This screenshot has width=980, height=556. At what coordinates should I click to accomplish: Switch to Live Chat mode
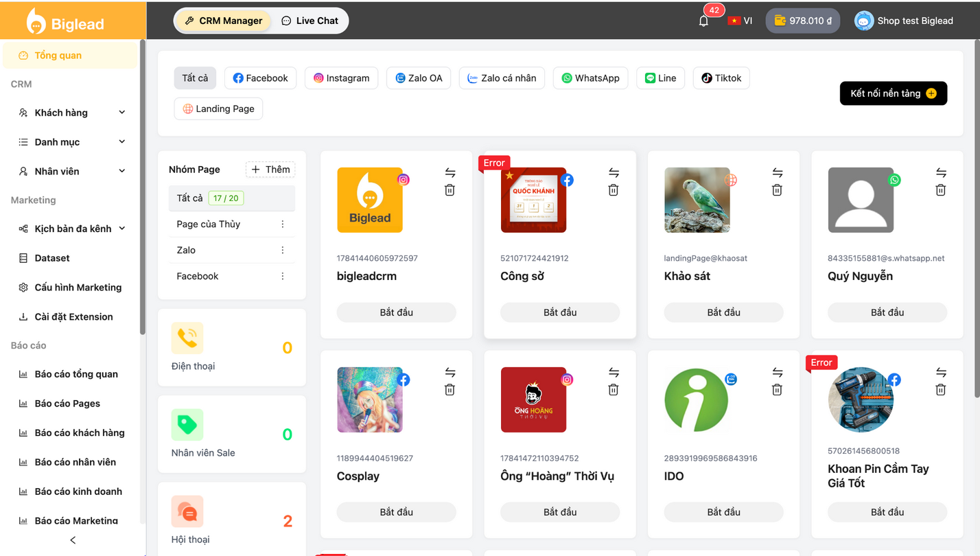coord(310,21)
